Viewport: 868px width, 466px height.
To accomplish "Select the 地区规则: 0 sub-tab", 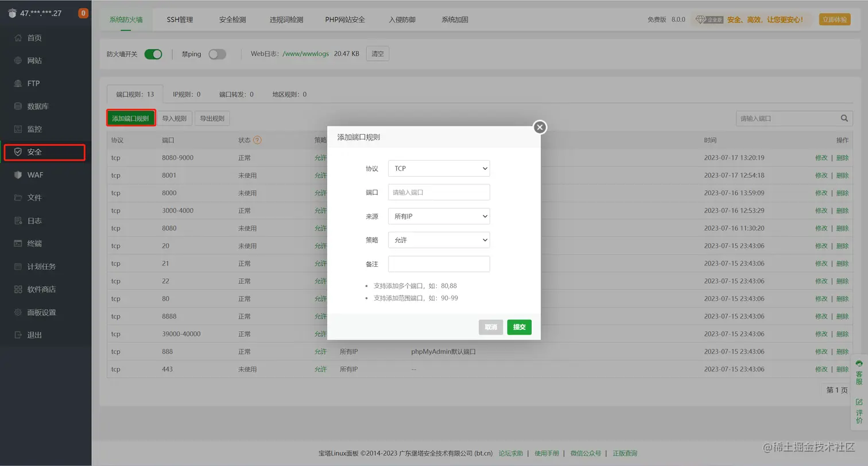I will [x=289, y=94].
